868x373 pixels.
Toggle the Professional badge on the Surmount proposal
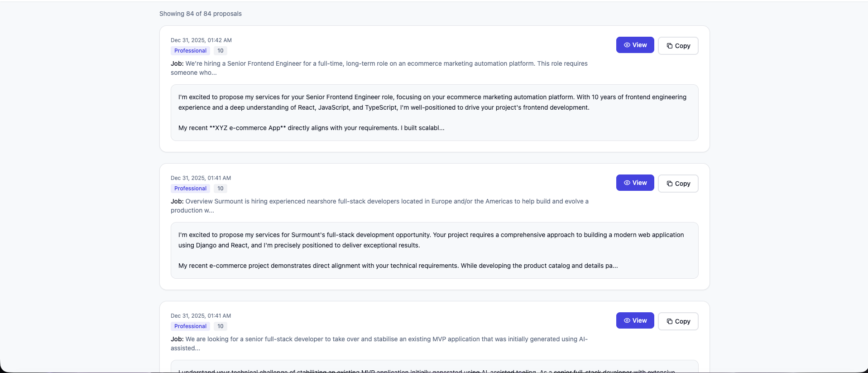[190, 188]
